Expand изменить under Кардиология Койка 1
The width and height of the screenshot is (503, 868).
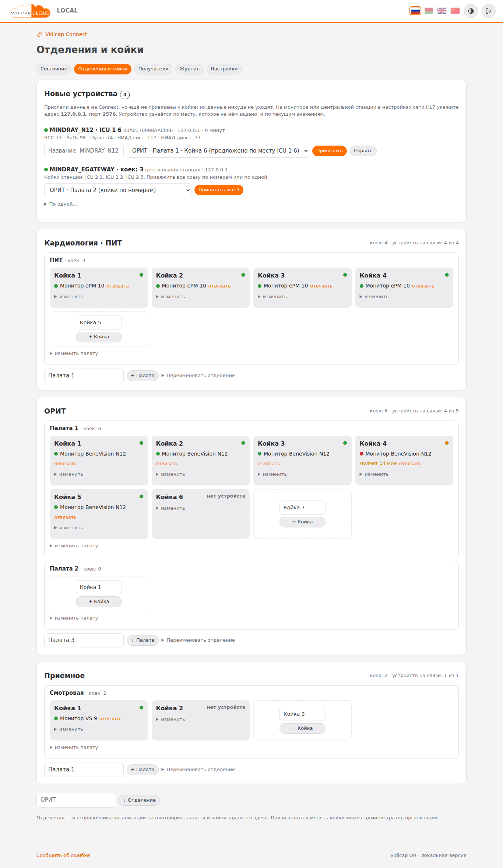[69, 297]
